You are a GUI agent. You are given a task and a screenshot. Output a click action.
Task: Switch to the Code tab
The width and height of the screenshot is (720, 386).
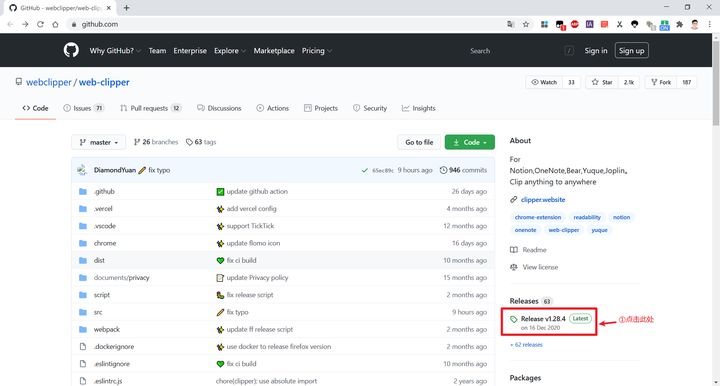click(x=35, y=108)
